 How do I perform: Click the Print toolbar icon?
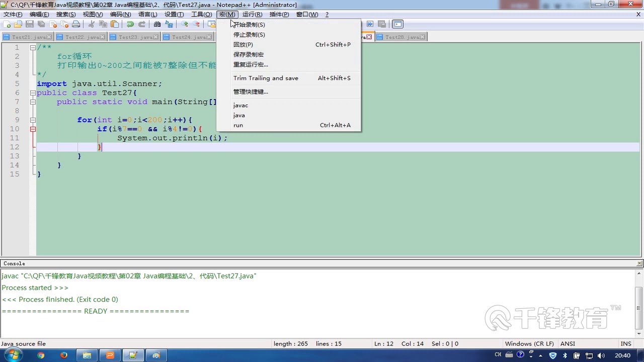click(76, 24)
